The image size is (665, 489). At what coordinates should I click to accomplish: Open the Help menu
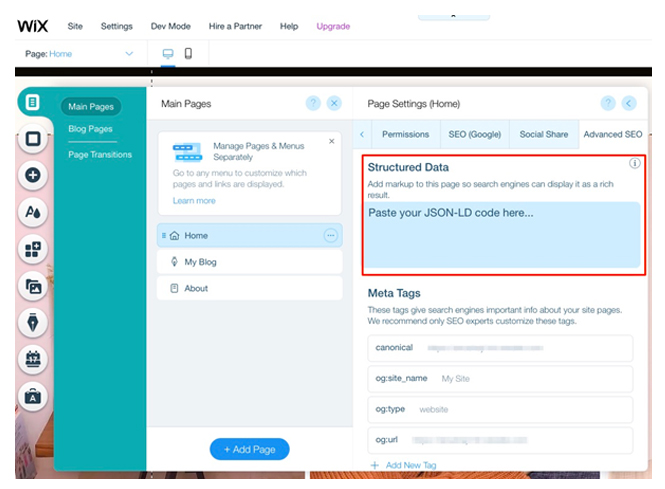click(289, 26)
